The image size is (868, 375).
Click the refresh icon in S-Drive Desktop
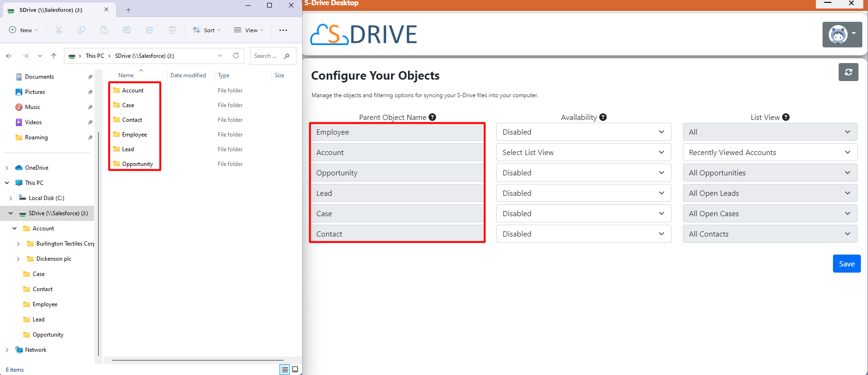(x=848, y=72)
